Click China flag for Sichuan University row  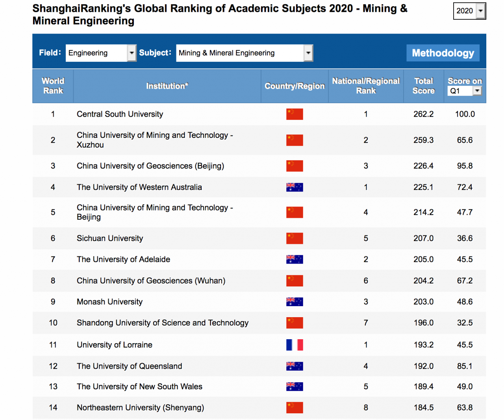295,238
